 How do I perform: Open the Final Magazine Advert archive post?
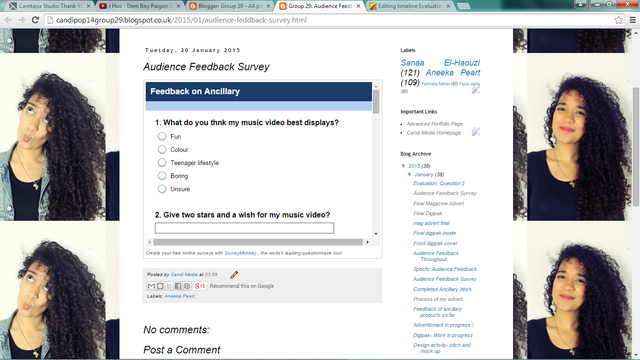pos(438,203)
